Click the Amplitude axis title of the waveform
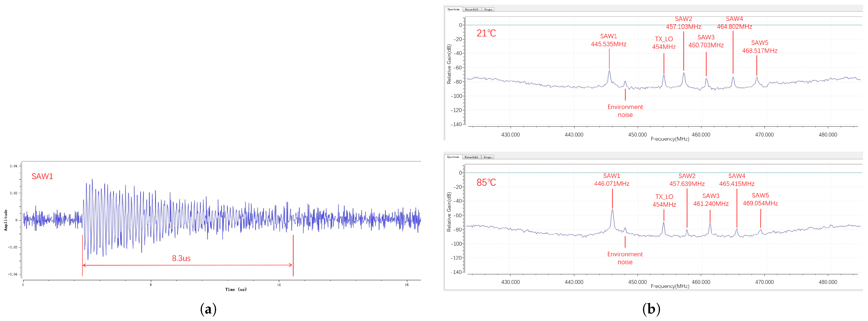The image size is (868, 321). 6,220
